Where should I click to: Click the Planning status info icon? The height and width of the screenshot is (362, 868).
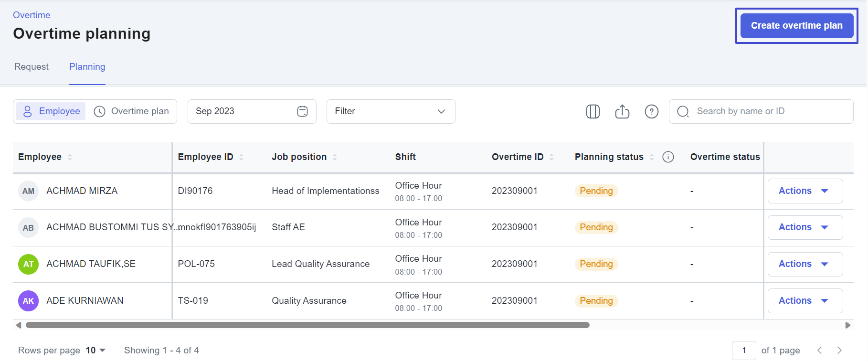668,157
